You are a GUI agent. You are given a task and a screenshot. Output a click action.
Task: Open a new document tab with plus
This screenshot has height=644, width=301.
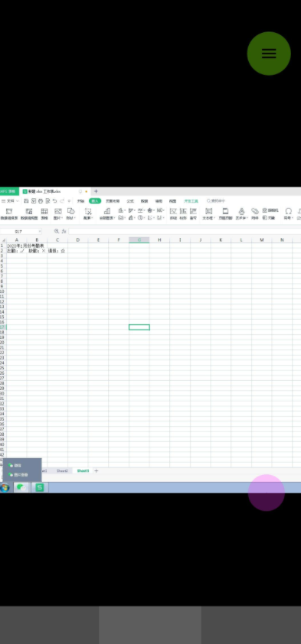pos(97,191)
